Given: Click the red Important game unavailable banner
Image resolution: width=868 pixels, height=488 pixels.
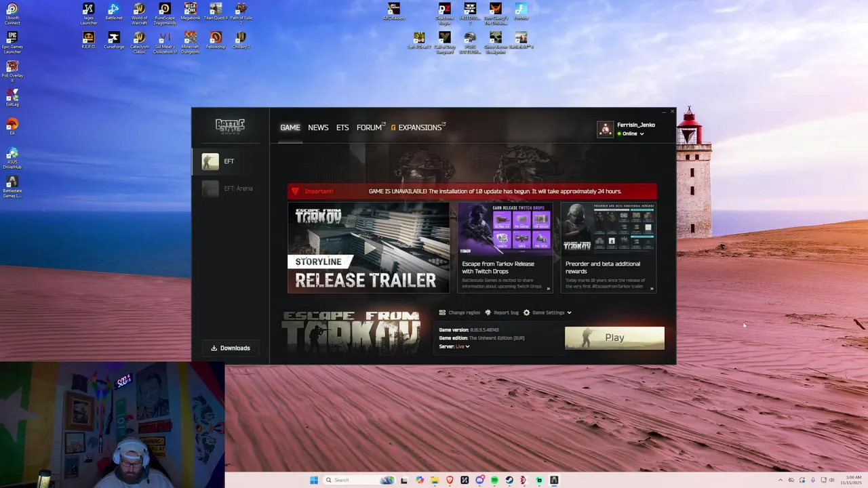Looking at the screenshot, I should tap(472, 191).
